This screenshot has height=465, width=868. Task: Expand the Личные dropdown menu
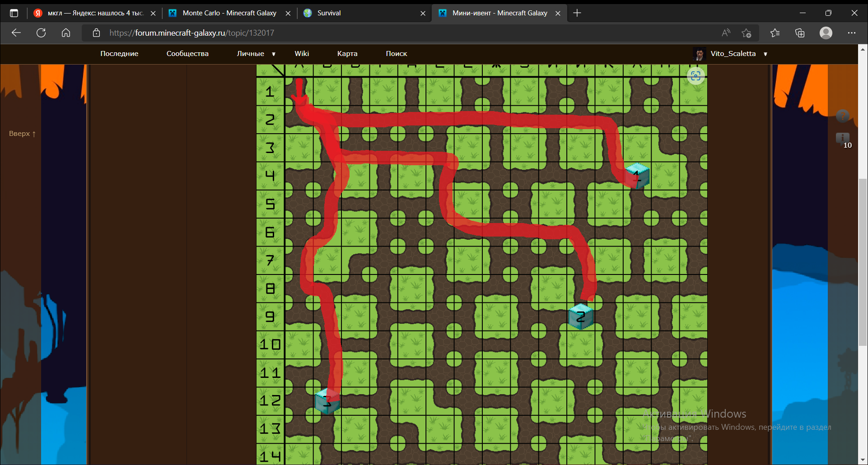256,54
